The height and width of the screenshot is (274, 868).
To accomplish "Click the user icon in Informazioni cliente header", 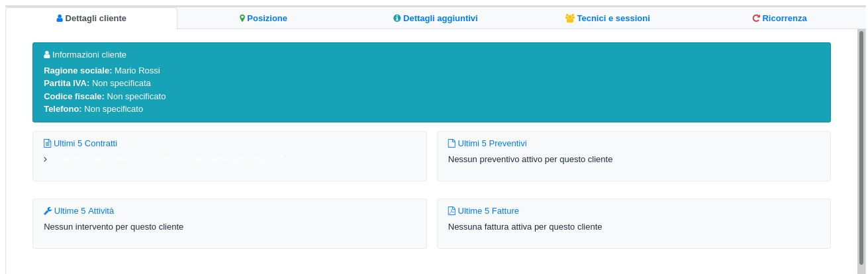I will [x=47, y=55].
